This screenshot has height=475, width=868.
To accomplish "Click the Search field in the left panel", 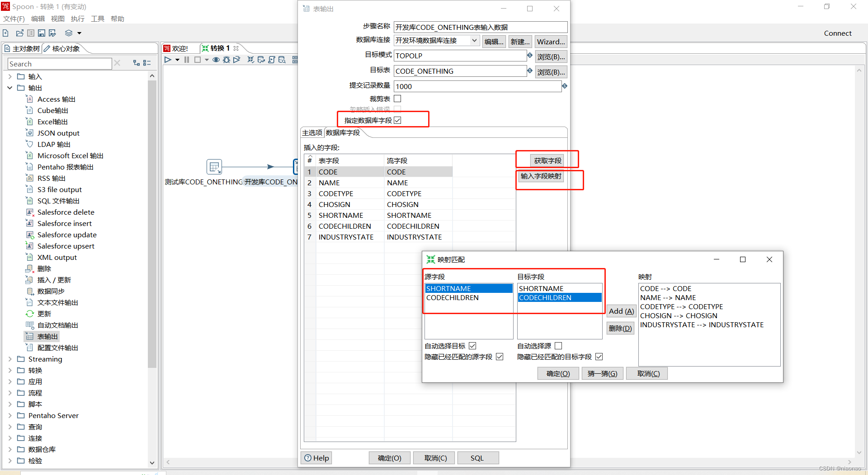I will click(x=60, y=64).
